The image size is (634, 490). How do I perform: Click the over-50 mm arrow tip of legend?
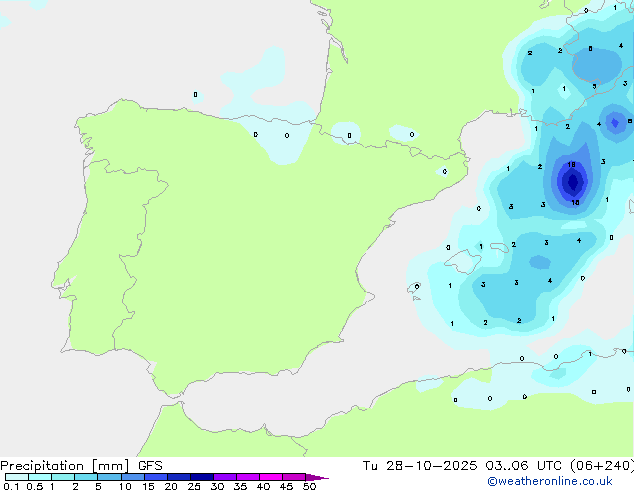[x=317, y=477]
